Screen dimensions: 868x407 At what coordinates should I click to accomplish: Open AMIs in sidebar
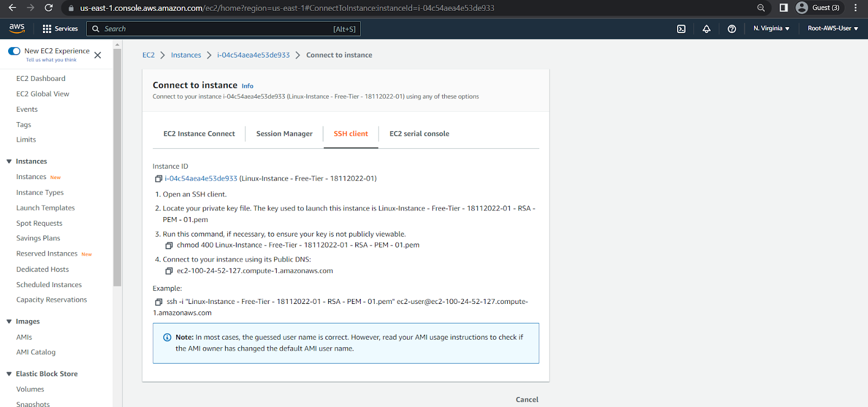[24, 337]
